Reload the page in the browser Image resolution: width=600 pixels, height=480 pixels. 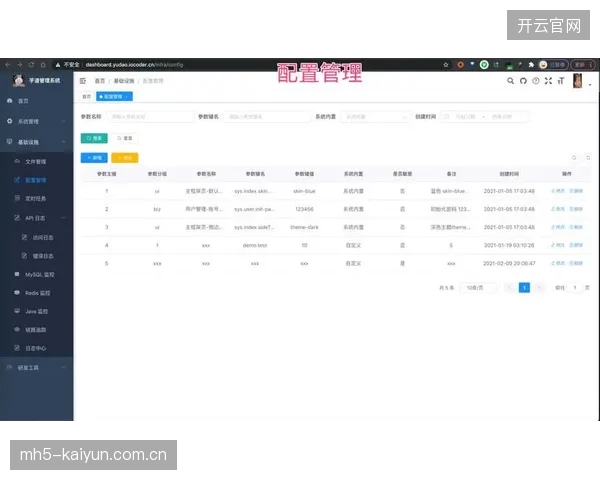[x=31, y=65]
